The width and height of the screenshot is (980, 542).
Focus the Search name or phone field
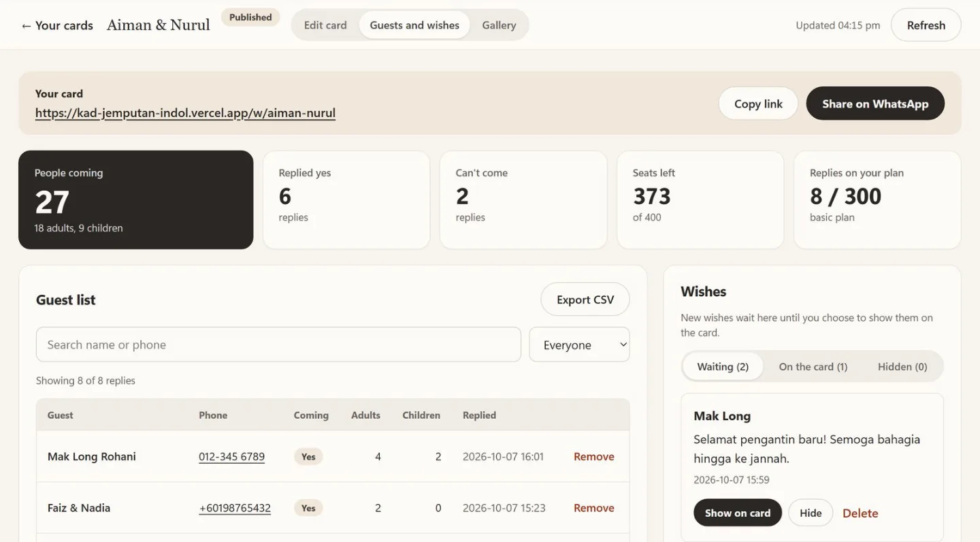[x=278, y=345]
